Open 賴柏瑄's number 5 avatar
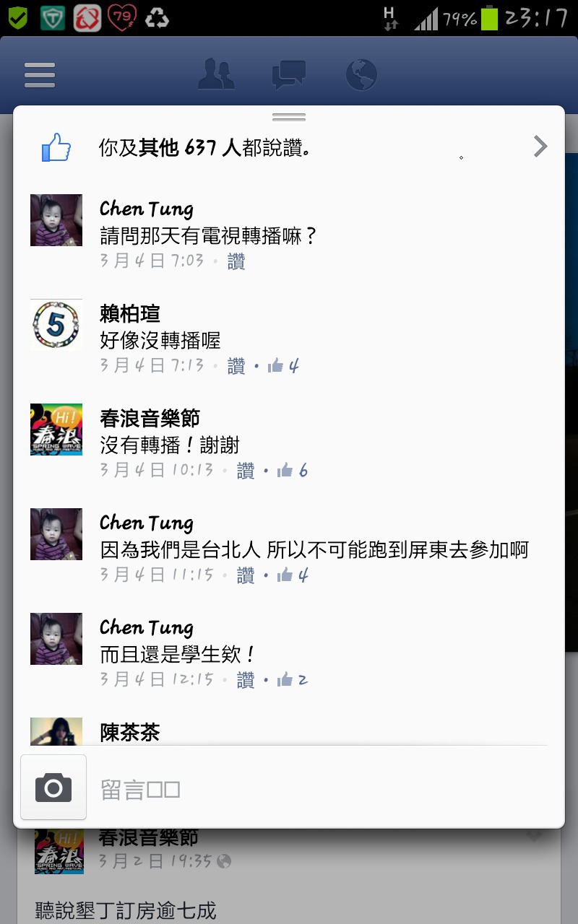Image resolution: width=578 pixels, height=924 pixels. [x=56, y=325]
